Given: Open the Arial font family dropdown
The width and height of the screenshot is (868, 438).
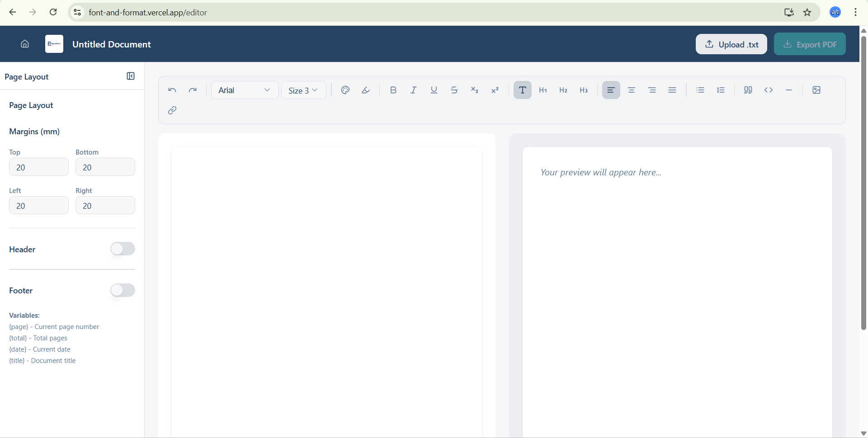Looking at the screenshot, I should 244,90.
